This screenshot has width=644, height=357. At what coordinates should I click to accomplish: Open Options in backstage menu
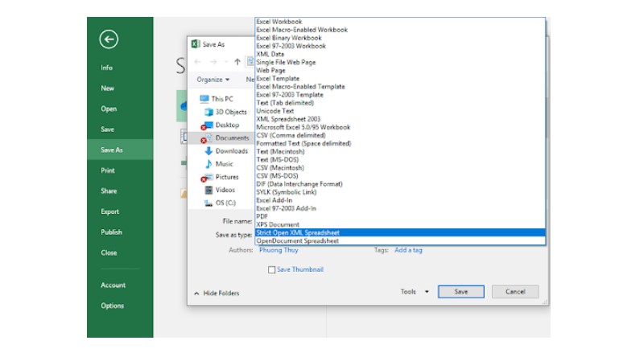click(120, 306)
